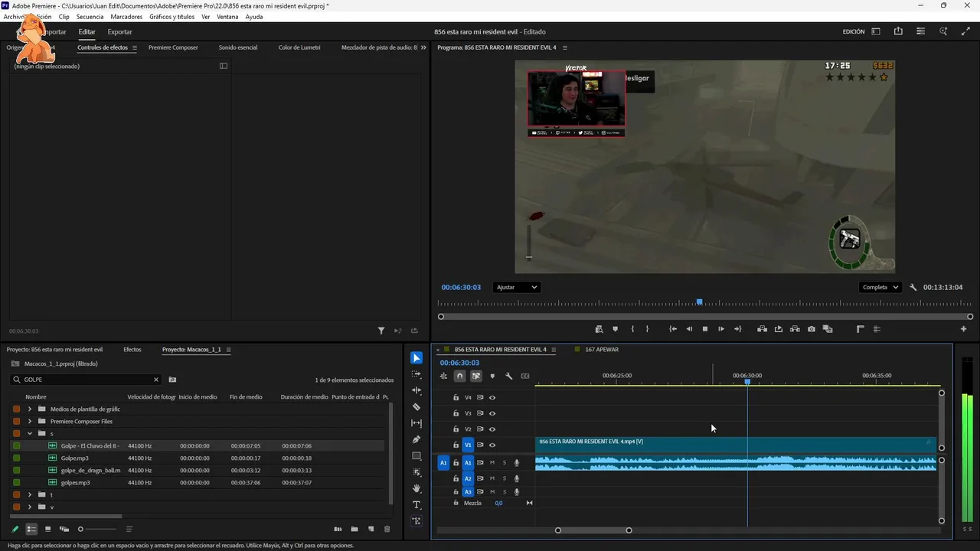Toggle writable state with pencil icon
This screenshot has height=551, width=980.
15,529
